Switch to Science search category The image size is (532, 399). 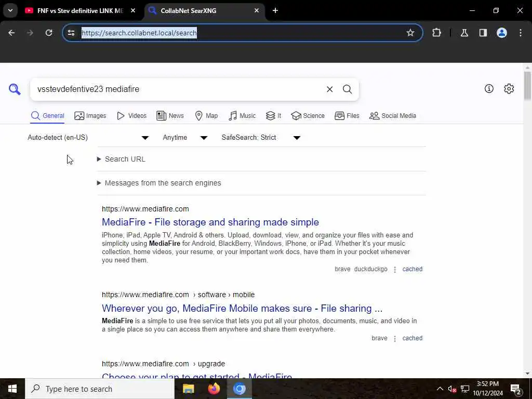[308, 116]
